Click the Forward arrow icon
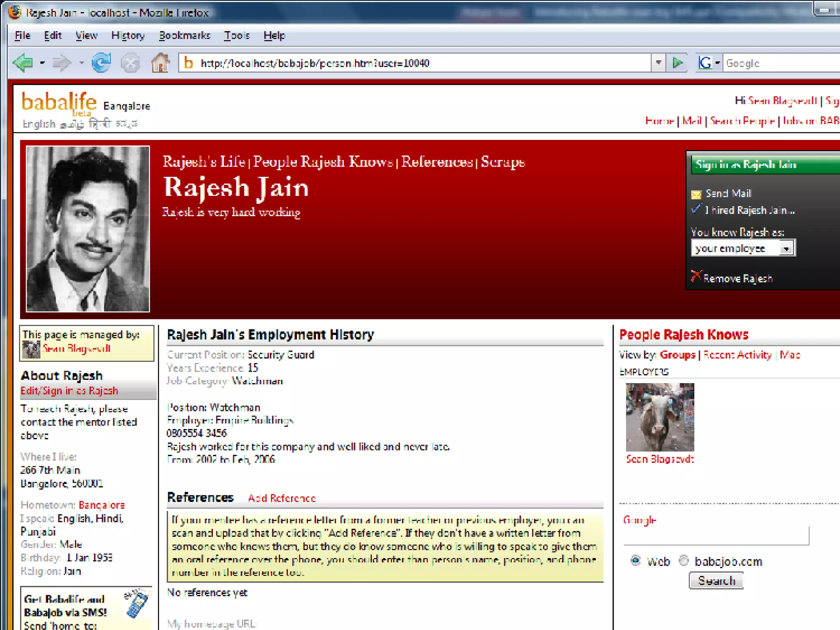 pyautogui.click(x=62, y=63)
